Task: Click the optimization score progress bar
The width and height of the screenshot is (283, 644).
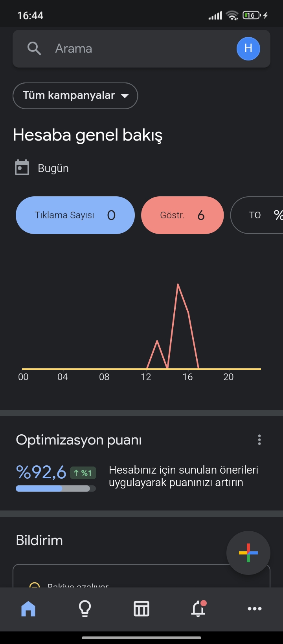Action: coord(56,488)
